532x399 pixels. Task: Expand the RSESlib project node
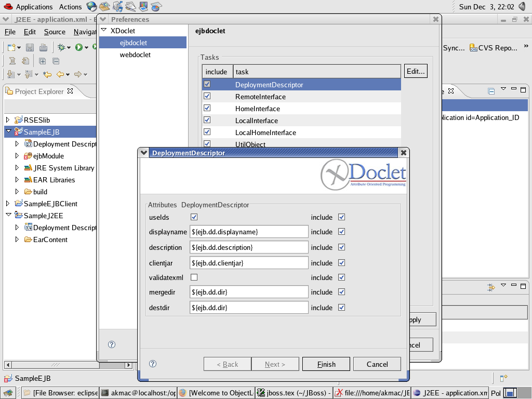tap(8, 120)
